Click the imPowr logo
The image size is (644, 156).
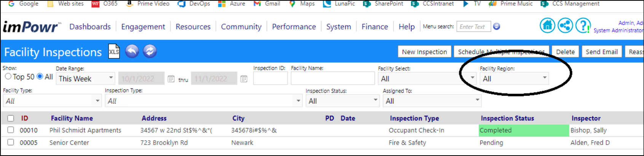[x=32, y=26]
